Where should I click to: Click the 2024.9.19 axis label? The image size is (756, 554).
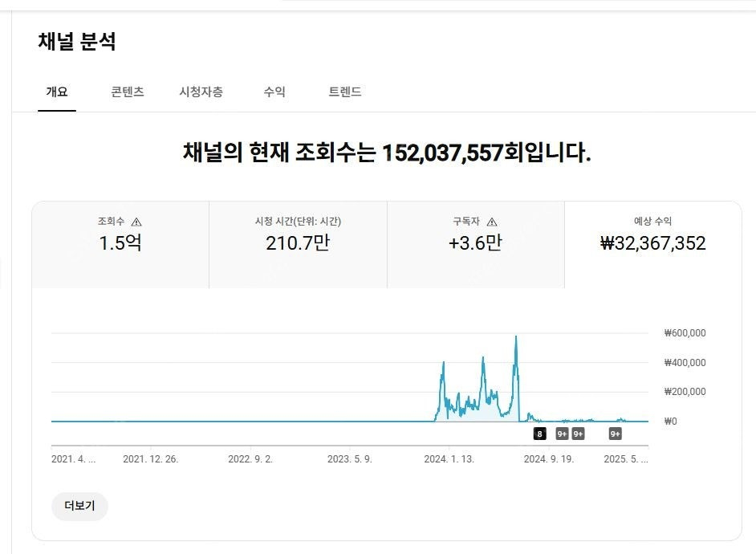point(551,458)
